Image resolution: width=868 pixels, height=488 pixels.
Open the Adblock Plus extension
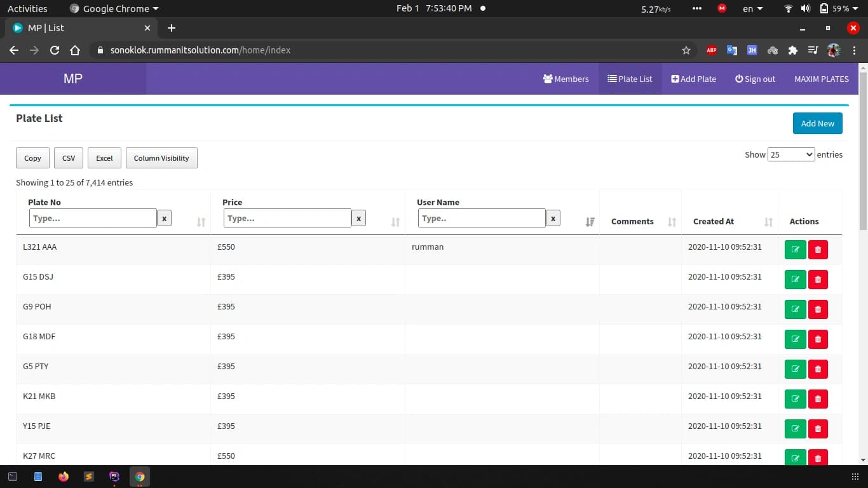(712, 50)
